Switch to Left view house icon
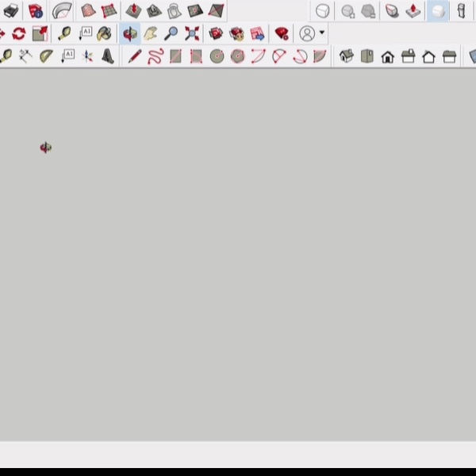 click(x=449, y=56)
